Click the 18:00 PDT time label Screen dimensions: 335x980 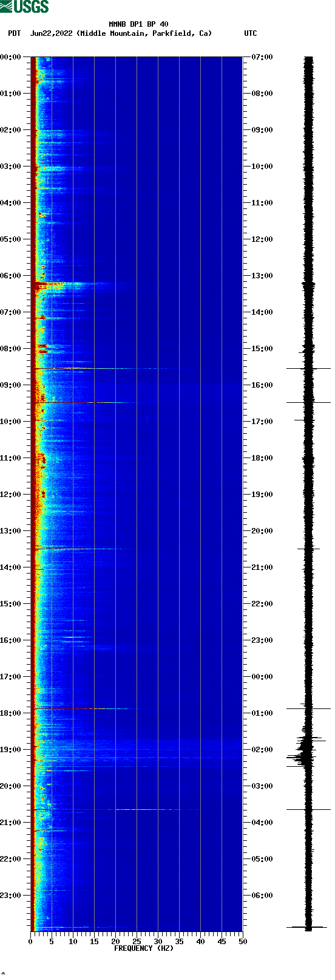click(x=11, y=713)
